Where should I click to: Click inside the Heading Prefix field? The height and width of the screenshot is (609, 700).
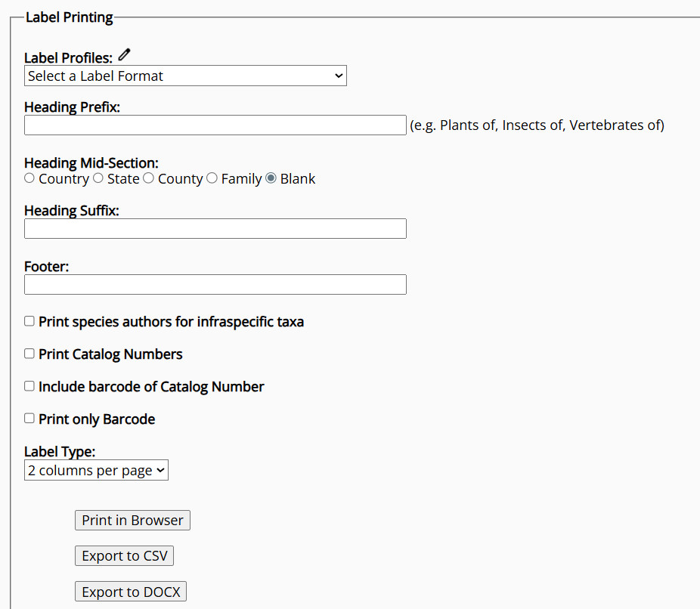(x=215, y=125)
